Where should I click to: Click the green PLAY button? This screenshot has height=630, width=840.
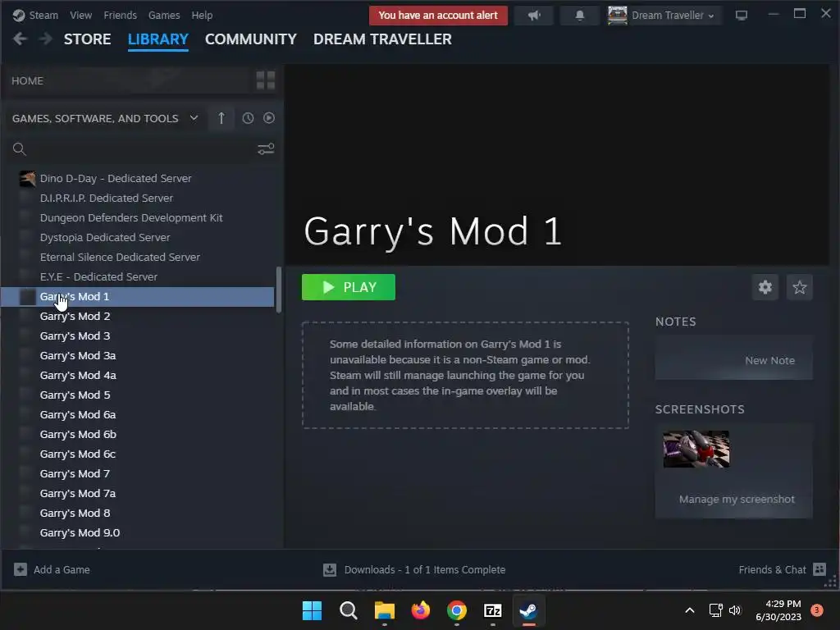coord(348,287)
